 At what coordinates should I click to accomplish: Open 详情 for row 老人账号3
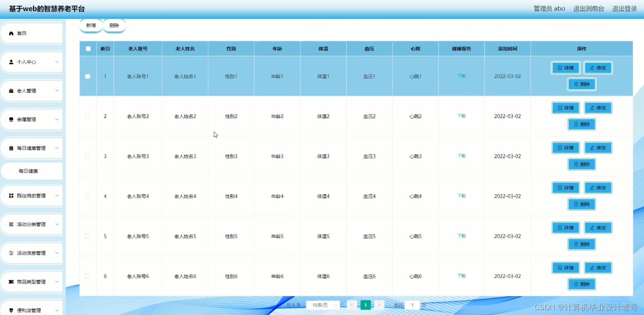click(566, 148)
